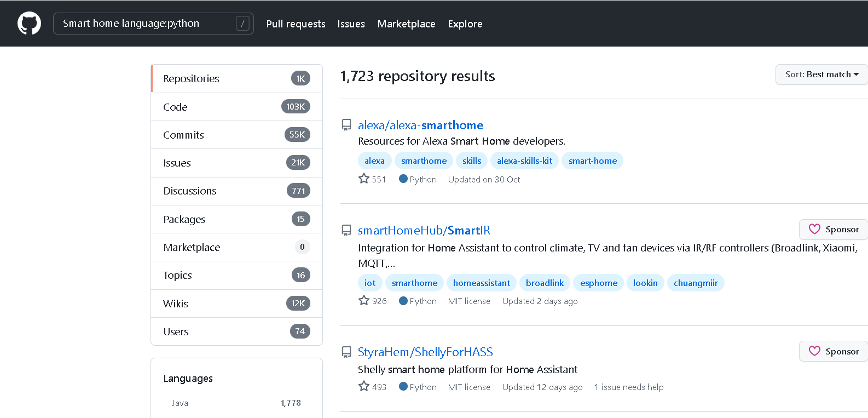
Task: Select Wikis results filter
Action: coord(236,304)
